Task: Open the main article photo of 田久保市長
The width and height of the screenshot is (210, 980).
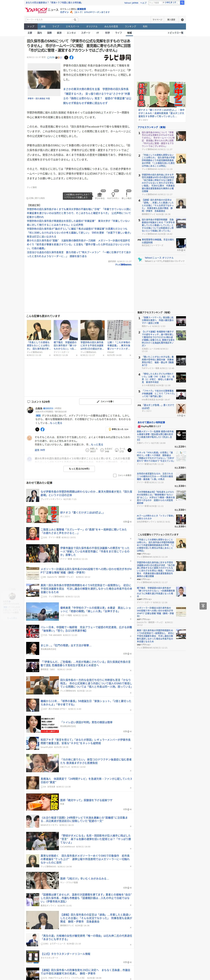Action: point(44,80)
